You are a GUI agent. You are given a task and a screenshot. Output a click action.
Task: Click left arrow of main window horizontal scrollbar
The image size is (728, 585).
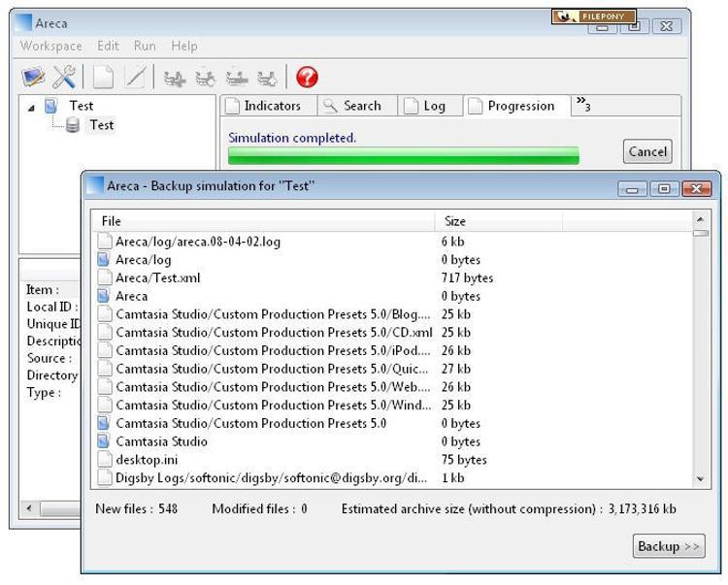point(30,508)
